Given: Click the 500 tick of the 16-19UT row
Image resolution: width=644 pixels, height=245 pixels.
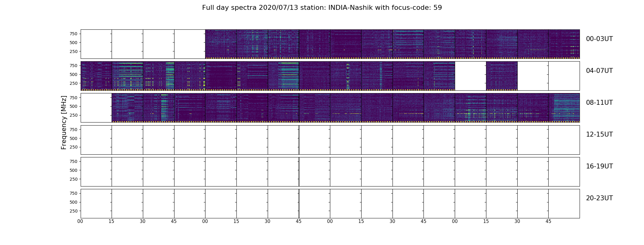Looking at the screenshot, I should coord(74,170).
